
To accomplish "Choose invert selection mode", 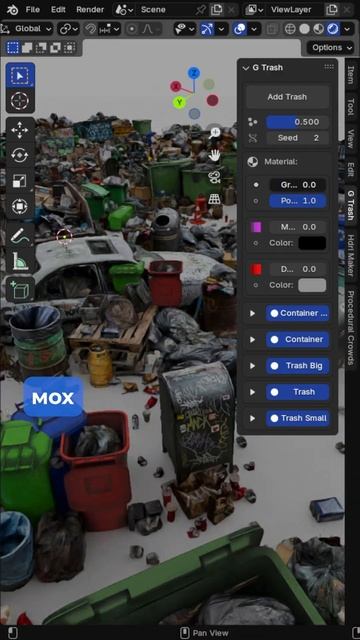I will [x=55, y=48].
